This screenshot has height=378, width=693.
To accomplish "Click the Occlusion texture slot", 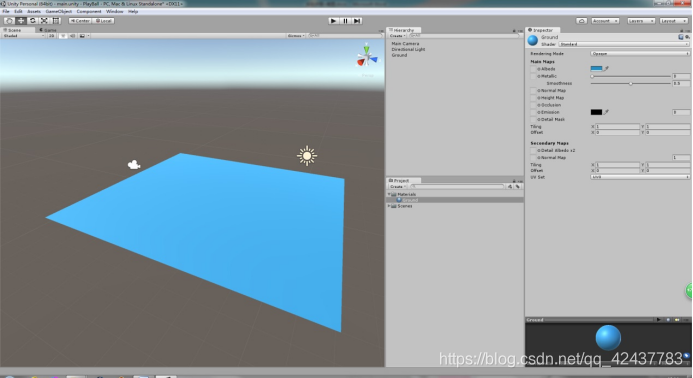I will [x=533, y=105].
